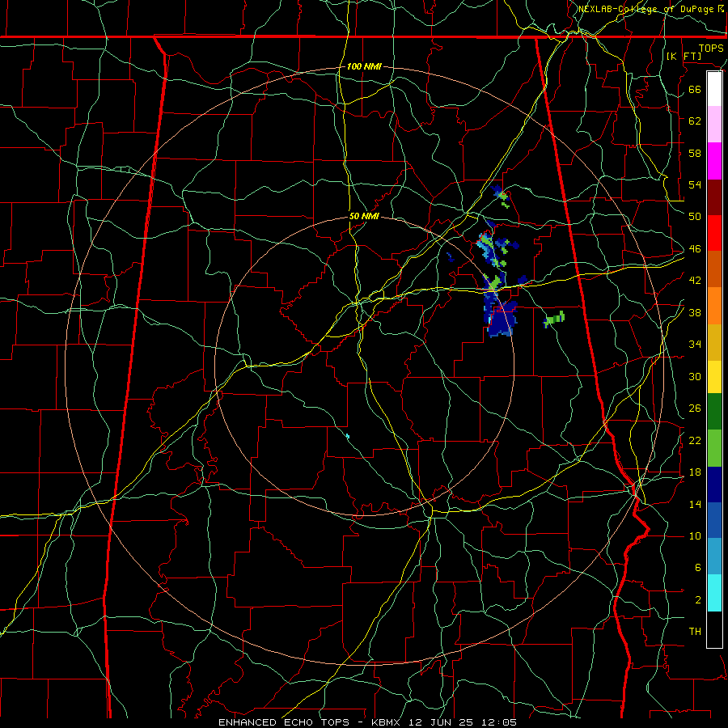Click the "30" legend value
This screenshot has height=728, width=728.
695,376
